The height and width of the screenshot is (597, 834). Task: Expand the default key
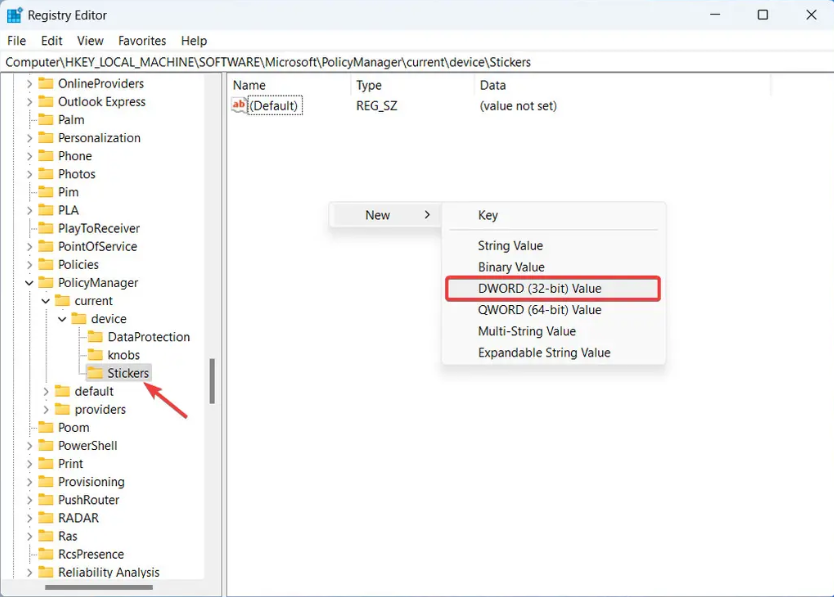[x=46, y=392]
